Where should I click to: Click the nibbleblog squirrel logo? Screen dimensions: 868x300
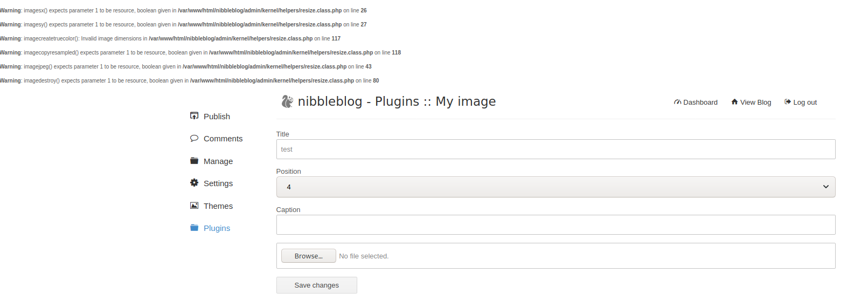point(287,101)
